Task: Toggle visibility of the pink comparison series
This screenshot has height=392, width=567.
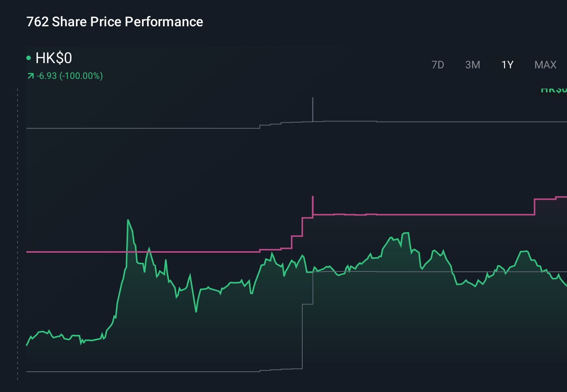Action: coord(413,214)
